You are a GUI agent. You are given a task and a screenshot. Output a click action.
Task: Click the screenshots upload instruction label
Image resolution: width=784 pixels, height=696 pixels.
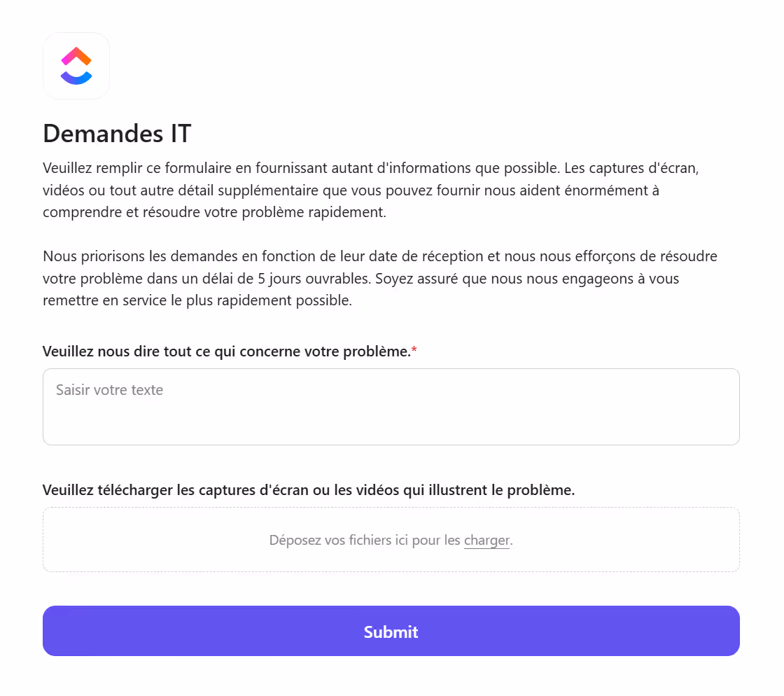(308, 489)
